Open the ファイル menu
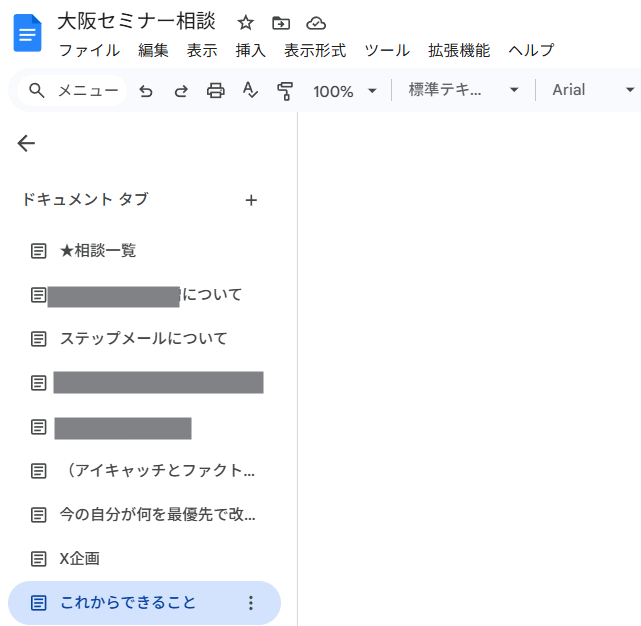The height and width of the screenshot is (626, 641). click(x=90, y=51)
